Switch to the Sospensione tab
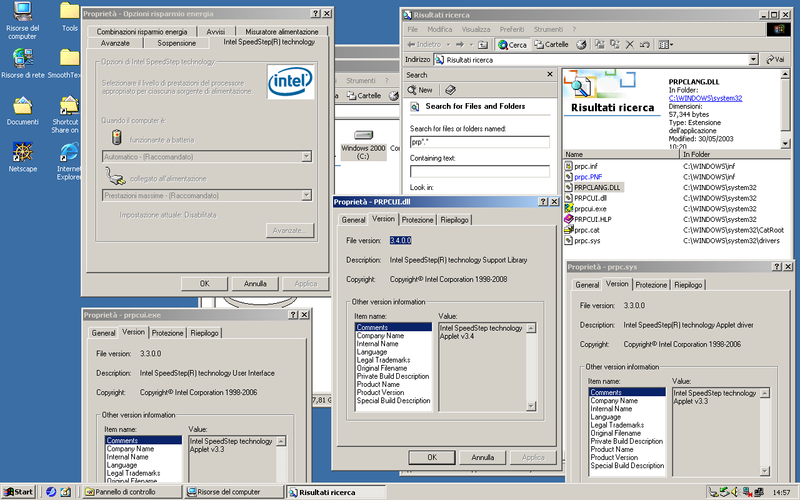The image size is (800, 500). coord(176,43)
